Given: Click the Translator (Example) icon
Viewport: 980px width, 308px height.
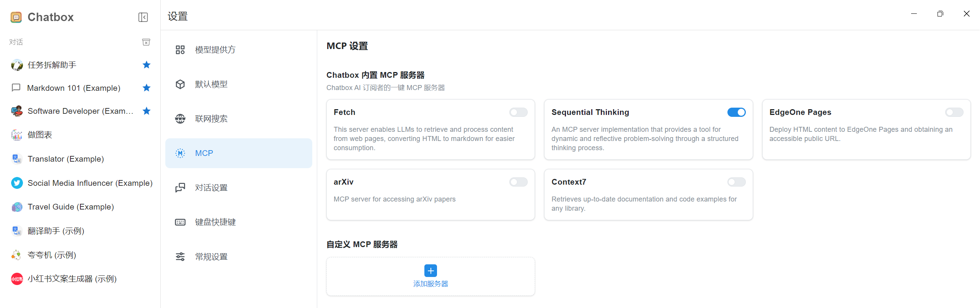Looking at the screenshot, I should pyautogui.click(x=17, y=159).
